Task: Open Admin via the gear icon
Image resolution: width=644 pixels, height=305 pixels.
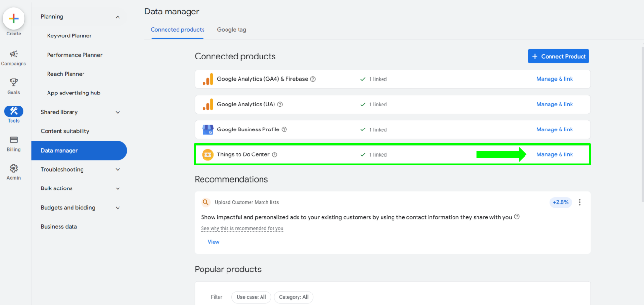Action: coord(14,168)
